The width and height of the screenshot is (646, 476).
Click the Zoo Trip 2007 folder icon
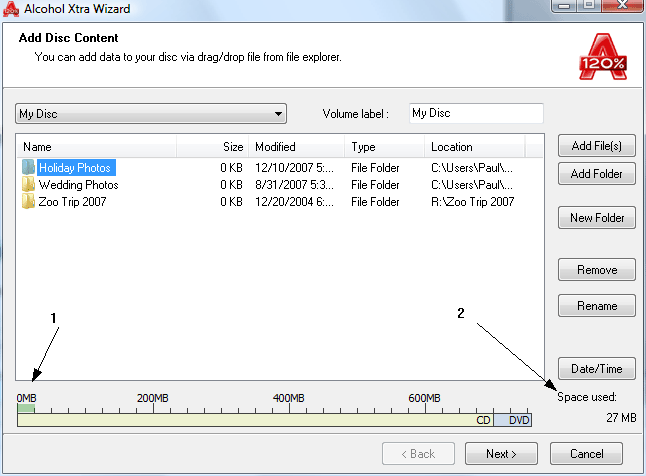pyautogui.click(x=28, y=202)
